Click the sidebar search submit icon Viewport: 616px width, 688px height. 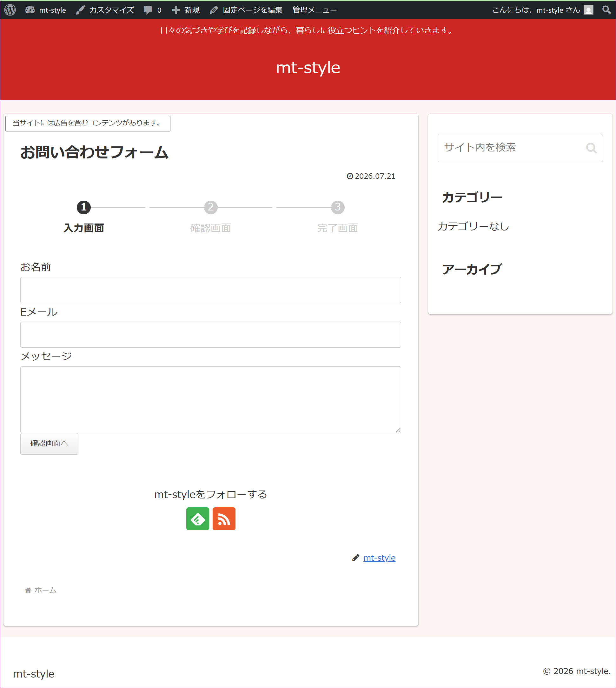click(591, 148)
